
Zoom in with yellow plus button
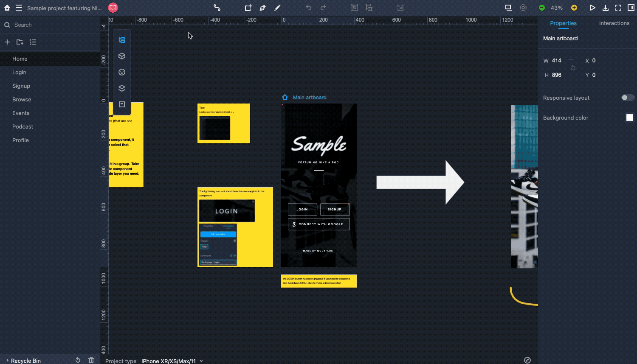574,8
